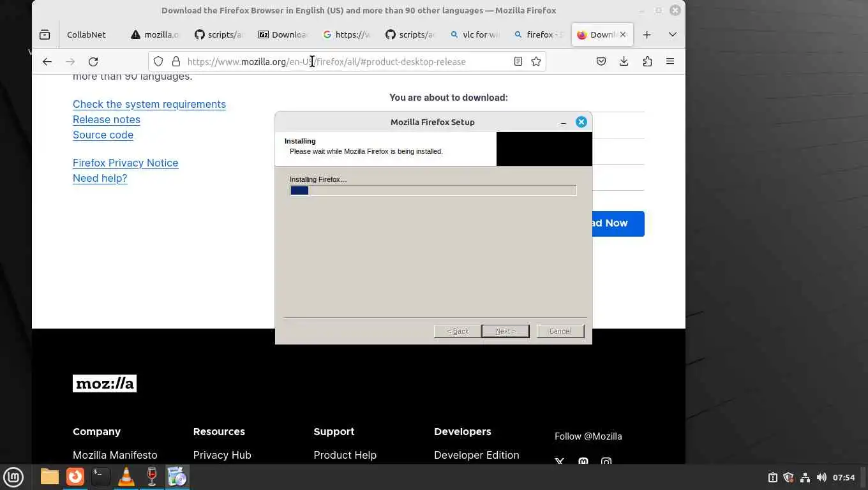868x490 pixels.
Task: Open the extensions puzzle icon
Action: click(647, 61)
